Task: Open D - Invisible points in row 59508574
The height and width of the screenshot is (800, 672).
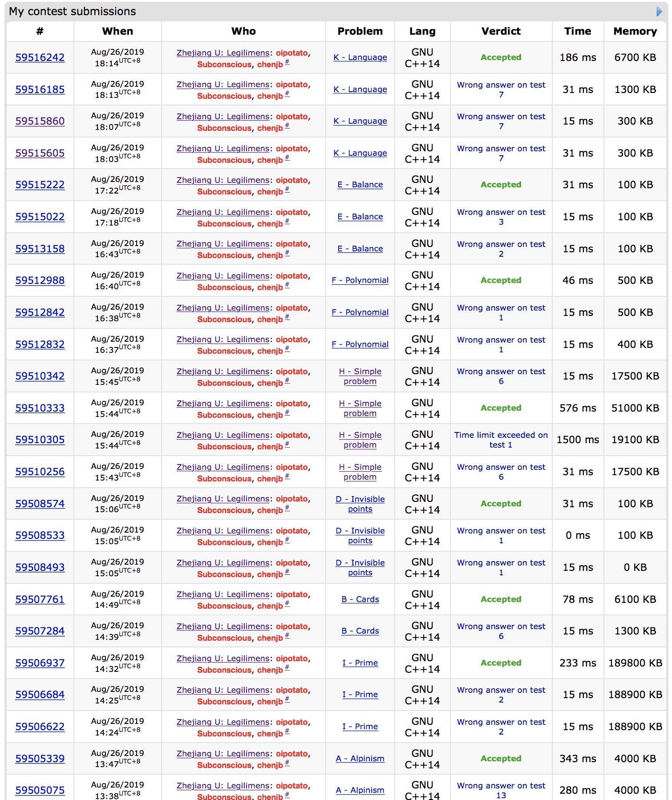Action: pyautogui.click(x=360, y=504)
